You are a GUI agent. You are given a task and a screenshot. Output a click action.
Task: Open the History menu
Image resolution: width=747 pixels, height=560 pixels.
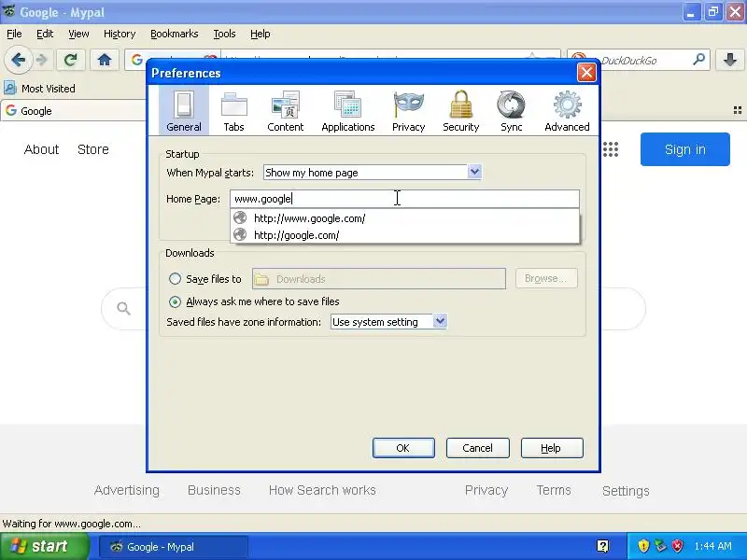tap(120, 34)
